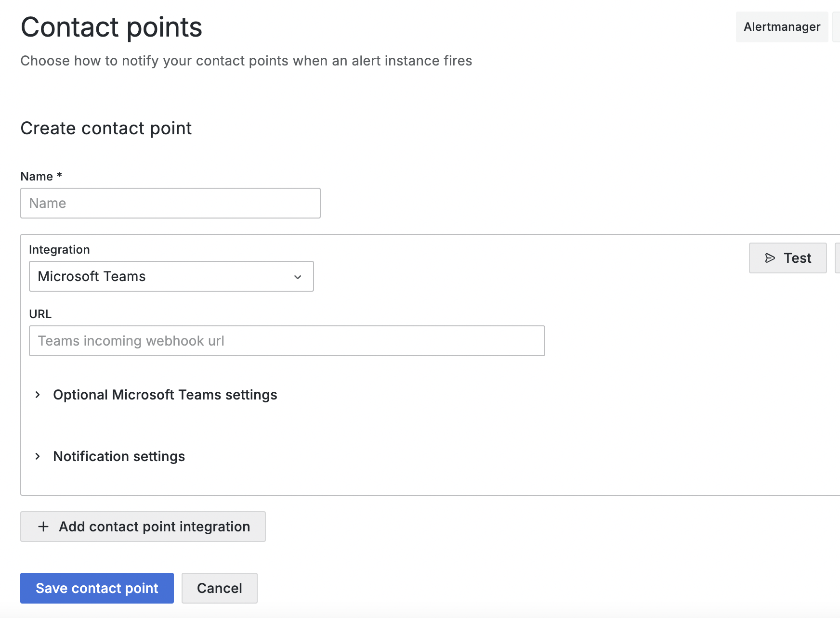Click the Teams incoming webhook url field
The image size is (840, 618).
point(287,341)
